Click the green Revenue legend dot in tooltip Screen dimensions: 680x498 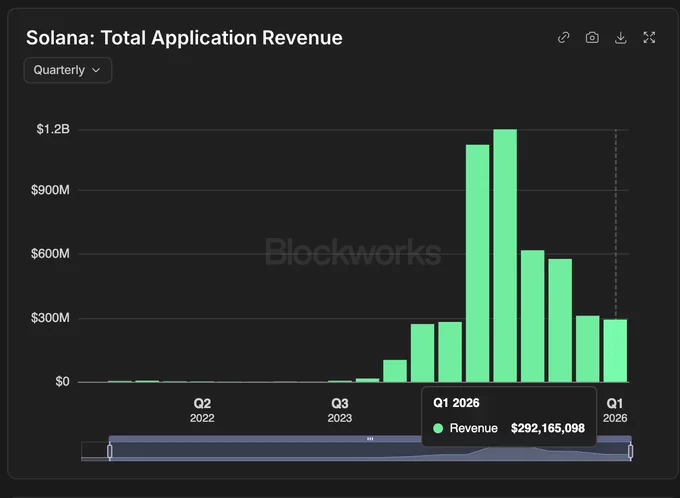(x=438, y=429)
